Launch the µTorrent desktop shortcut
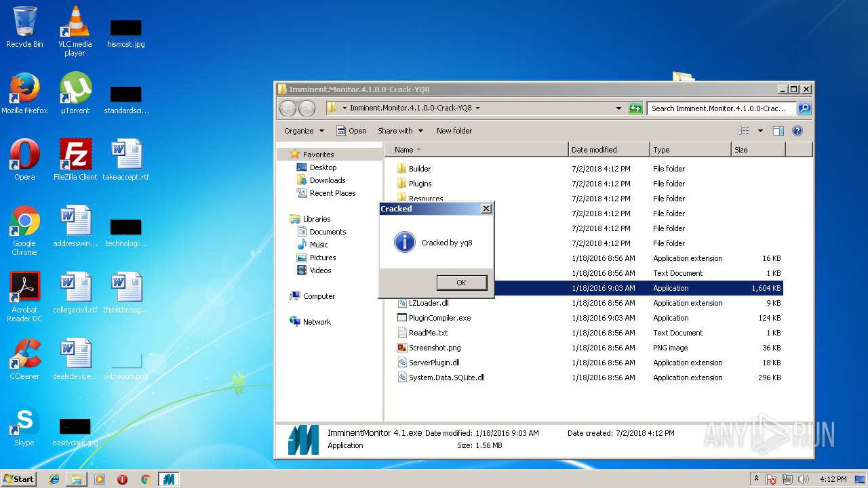Viewport: 868px width, 488px height. (75, 94)
